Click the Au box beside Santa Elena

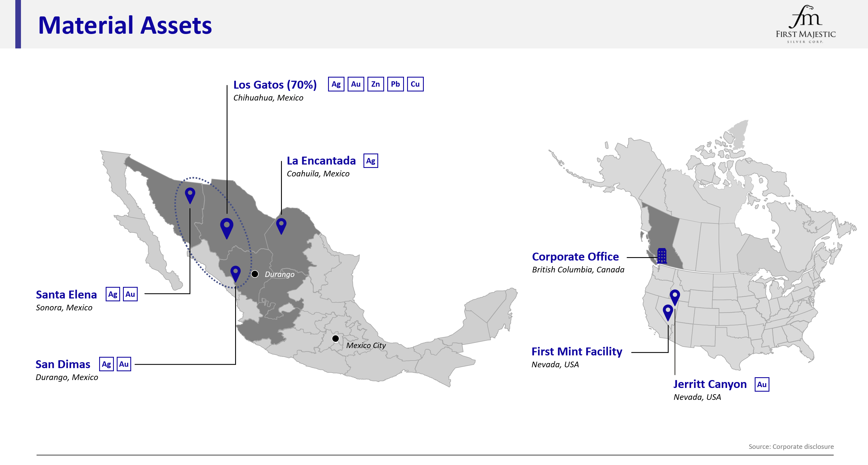pos(130,294)
